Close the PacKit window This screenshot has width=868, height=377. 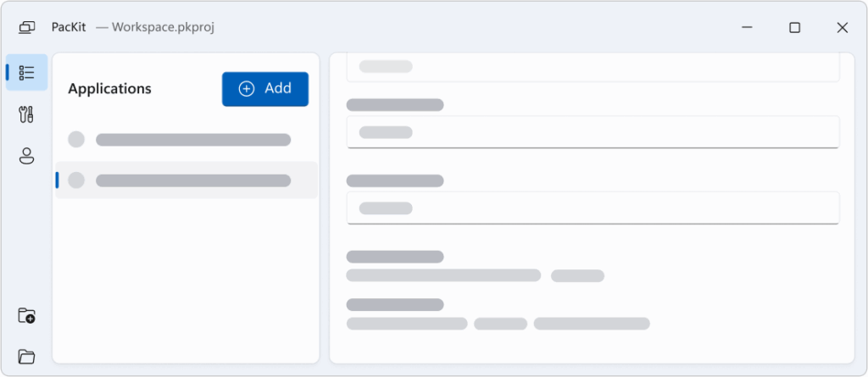[x=842, y=27]
